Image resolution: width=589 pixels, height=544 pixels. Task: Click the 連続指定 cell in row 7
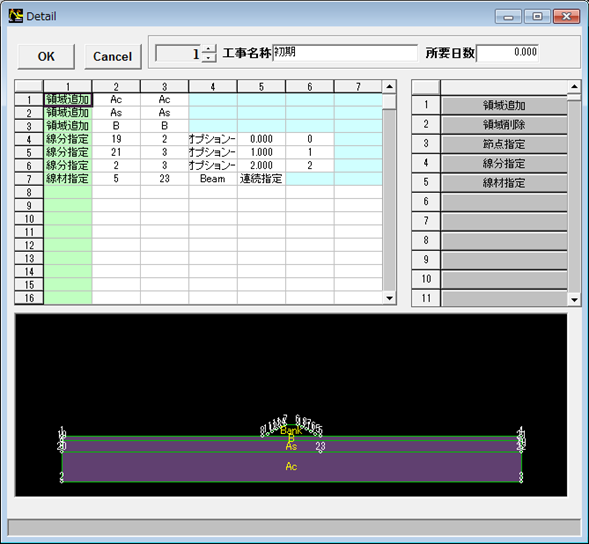[x=261, y=179]
